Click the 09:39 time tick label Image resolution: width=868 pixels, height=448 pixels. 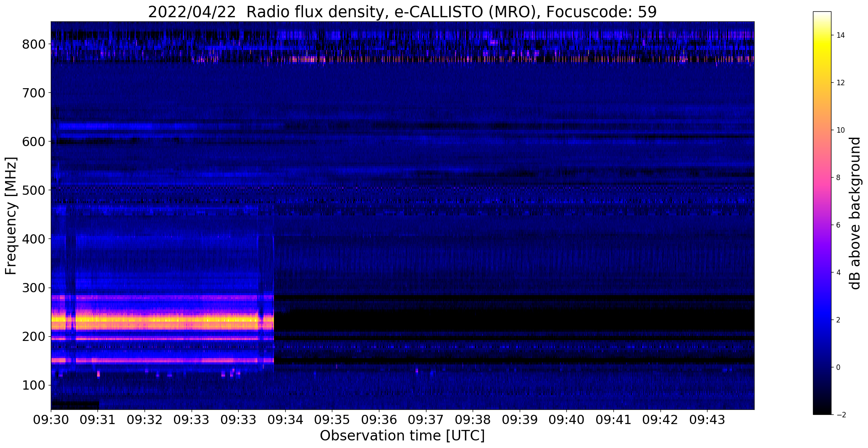tap(520, 420)
